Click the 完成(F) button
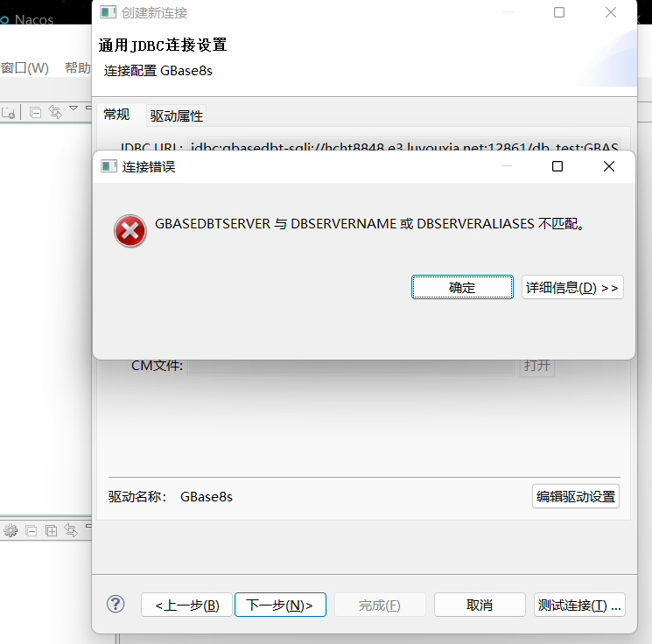This screenshot has width=652, height=644. pyautogui.click(x=379, y=605)
